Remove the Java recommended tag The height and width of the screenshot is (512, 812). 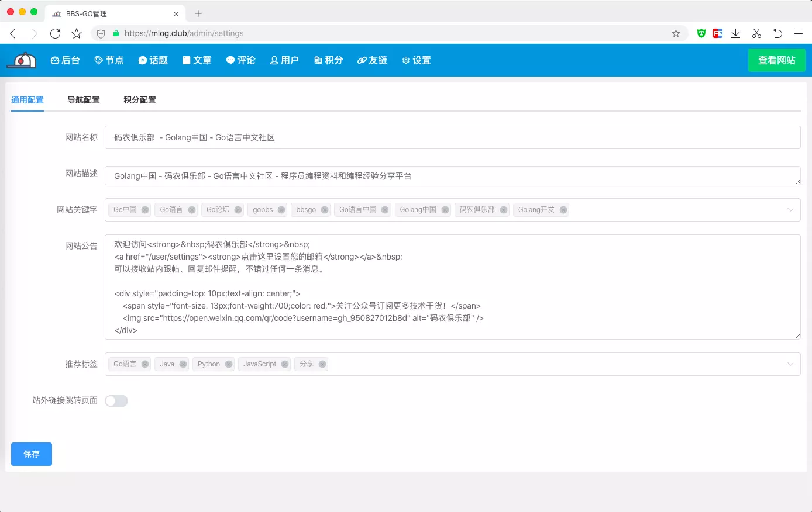(x=183, y=364)
